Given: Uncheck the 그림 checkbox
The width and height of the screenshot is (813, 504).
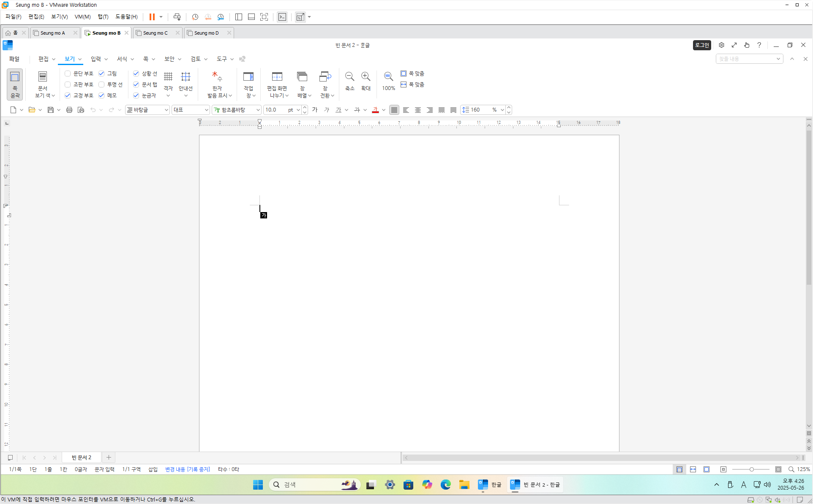Looking at the screenshot, I should (x=101, y=74).
